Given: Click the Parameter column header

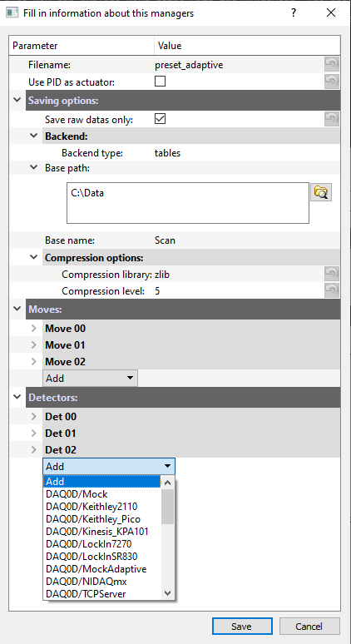Looking at the screenshot, I should [x=82, y=46].
